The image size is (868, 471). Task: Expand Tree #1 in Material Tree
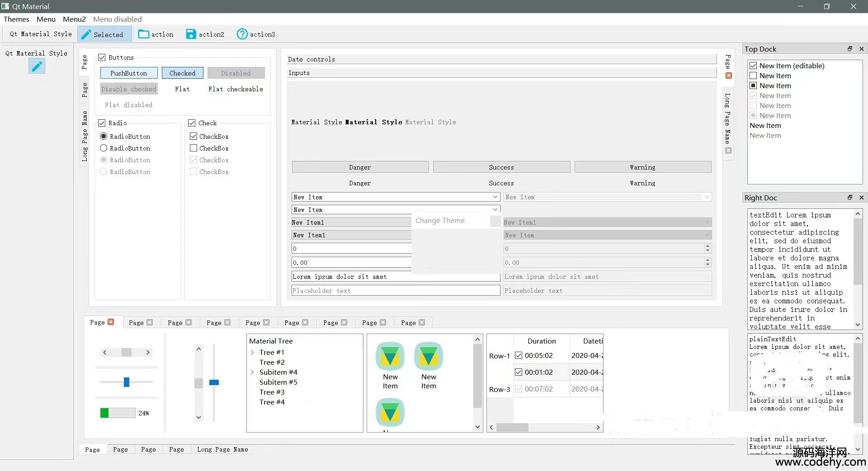click(x=252, y=352)
